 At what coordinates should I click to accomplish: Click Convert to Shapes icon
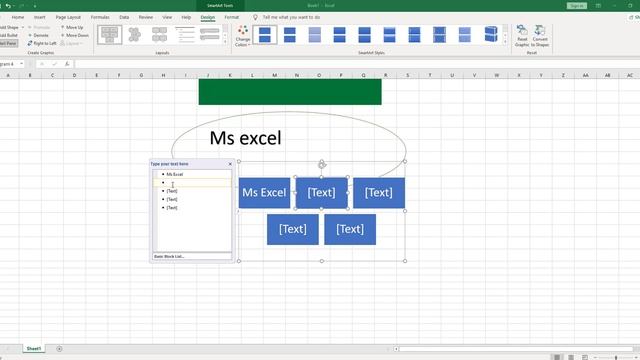540,36
